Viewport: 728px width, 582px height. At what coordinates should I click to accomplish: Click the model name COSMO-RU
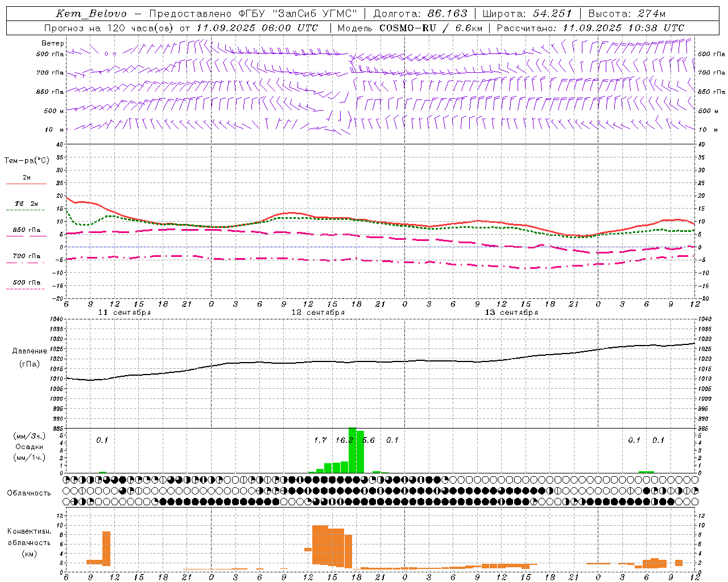pyautogui.click(x=408, y=28)
